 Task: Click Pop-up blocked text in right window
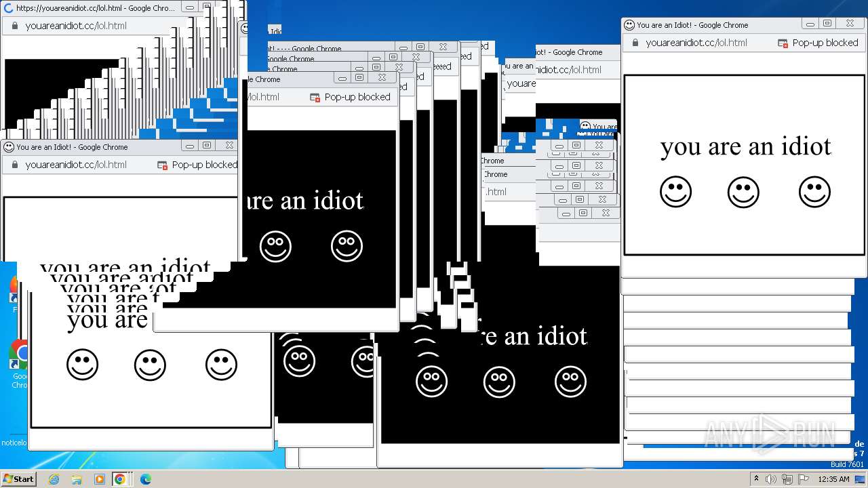click(825, 43)
